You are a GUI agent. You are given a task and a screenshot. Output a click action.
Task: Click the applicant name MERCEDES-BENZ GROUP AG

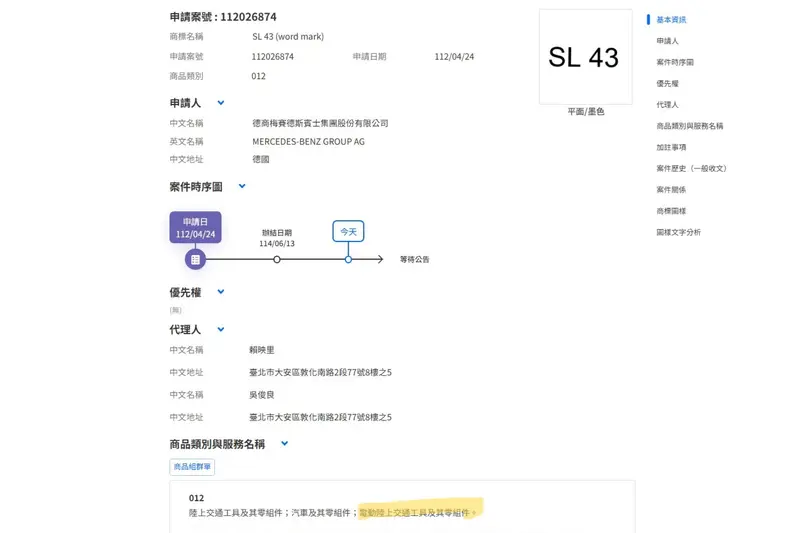coord(308,142)
